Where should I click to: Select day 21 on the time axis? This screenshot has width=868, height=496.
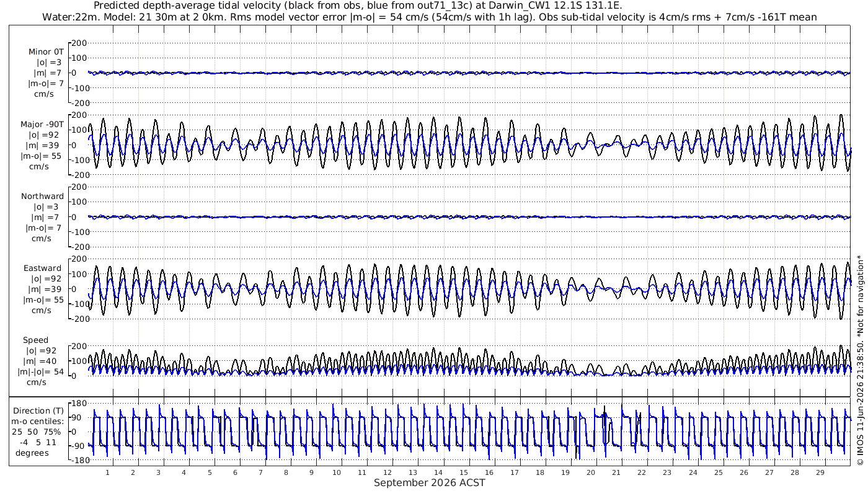616,472
